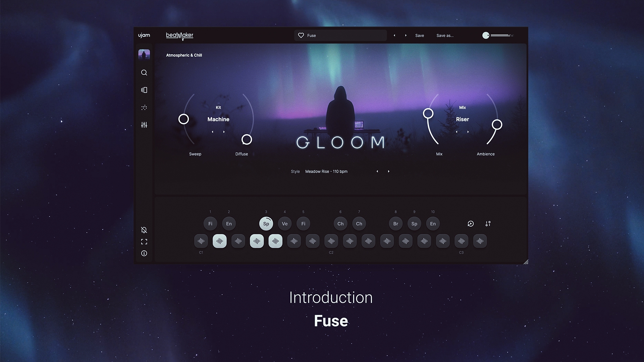The image size is (644, 362).
Task: Toggle the notification bell mute icon
Action: [x=144, y=230]
